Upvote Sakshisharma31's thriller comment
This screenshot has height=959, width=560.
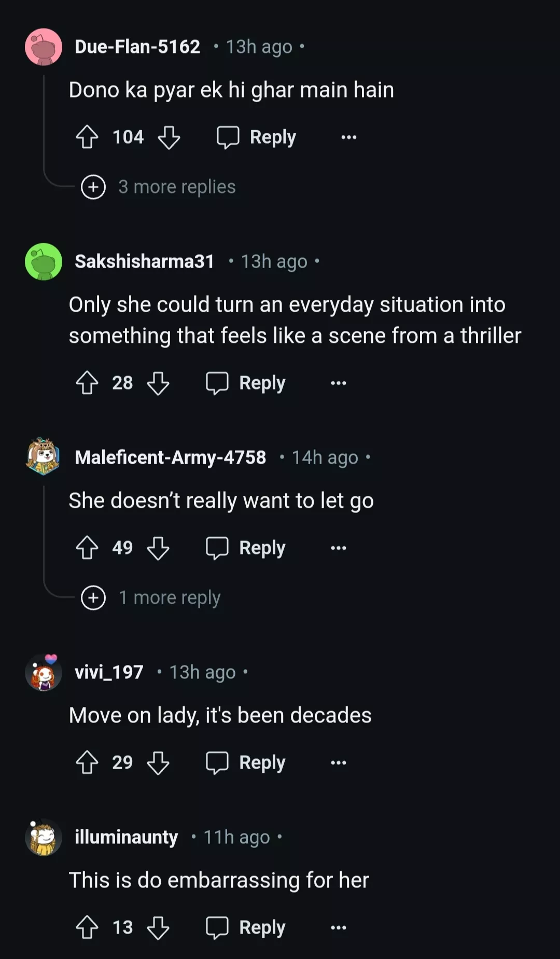[x=87, y=383]
